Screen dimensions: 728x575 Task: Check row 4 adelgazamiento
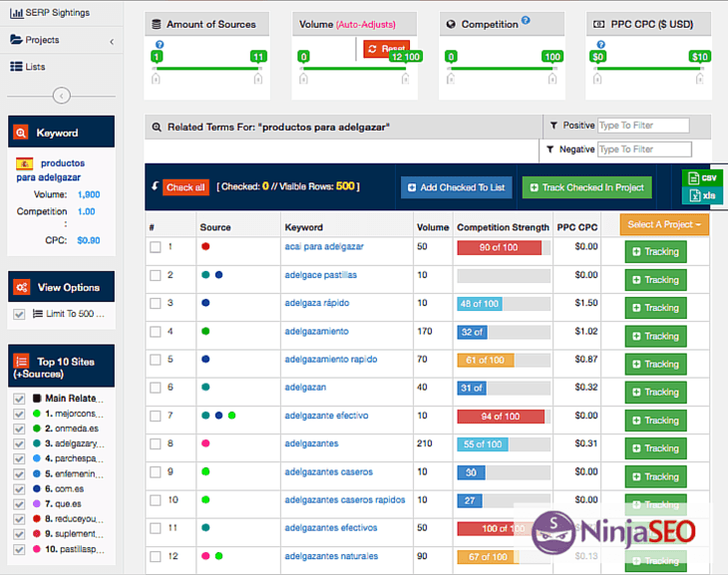click(156, 332)
